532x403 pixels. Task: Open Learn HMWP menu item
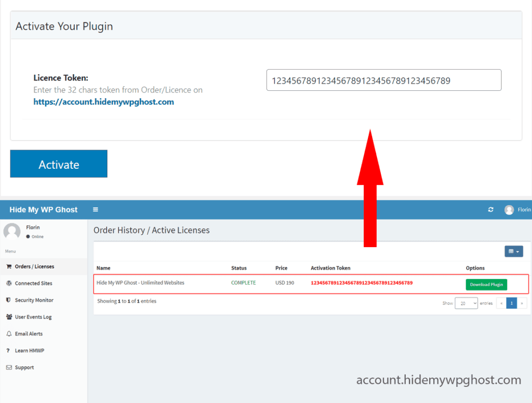point(29,351)
